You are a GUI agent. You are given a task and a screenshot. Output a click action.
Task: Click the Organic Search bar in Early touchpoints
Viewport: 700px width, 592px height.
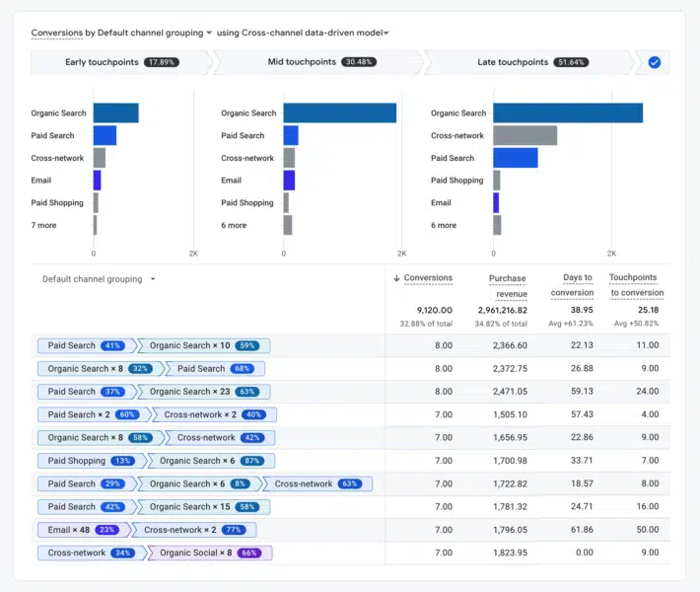coord(115,113)
